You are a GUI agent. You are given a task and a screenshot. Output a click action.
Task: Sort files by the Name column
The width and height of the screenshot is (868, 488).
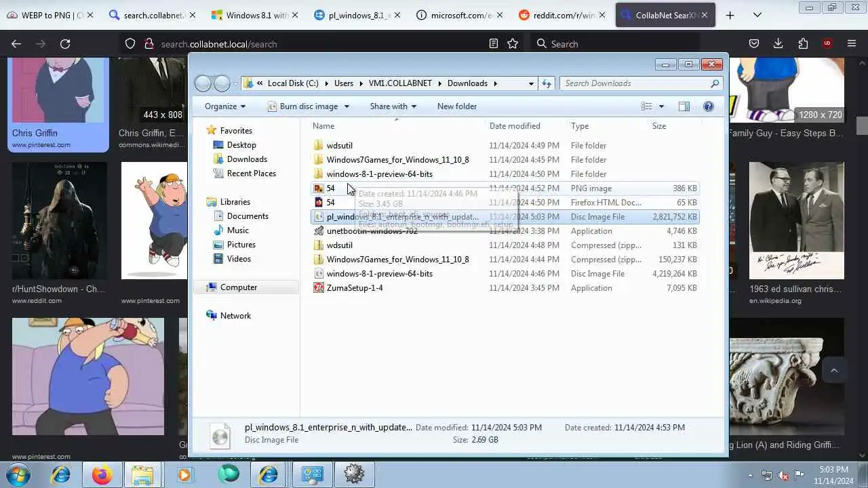click(397, 126)
